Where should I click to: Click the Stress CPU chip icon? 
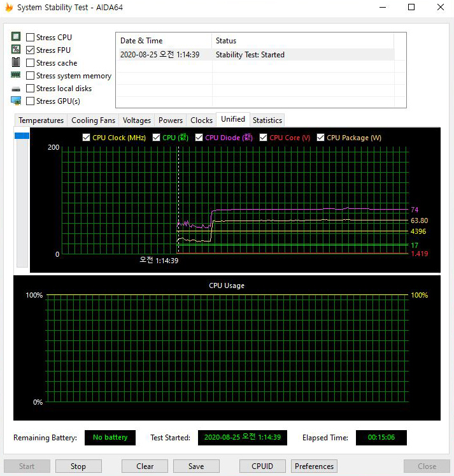(16, 36)
